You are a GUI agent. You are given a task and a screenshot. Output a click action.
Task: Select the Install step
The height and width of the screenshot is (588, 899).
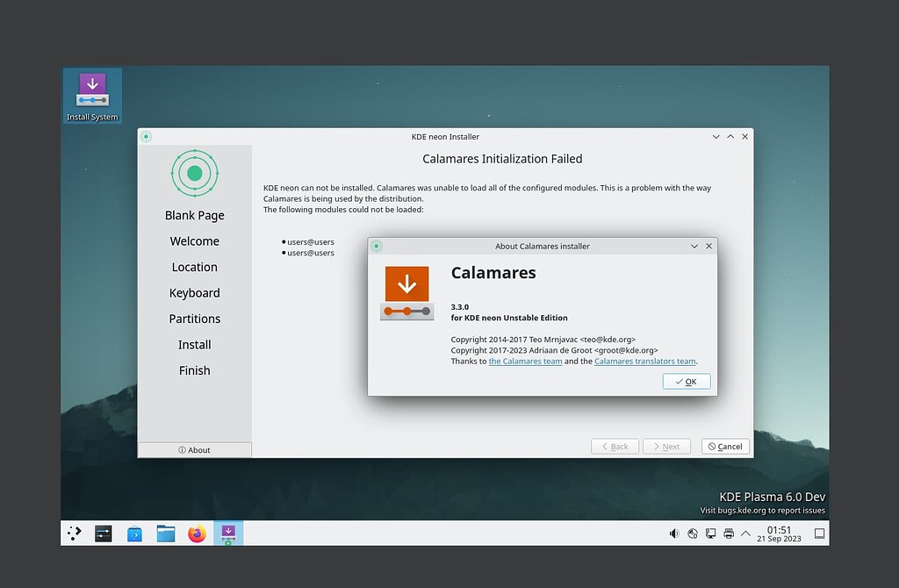pos(194,344)
